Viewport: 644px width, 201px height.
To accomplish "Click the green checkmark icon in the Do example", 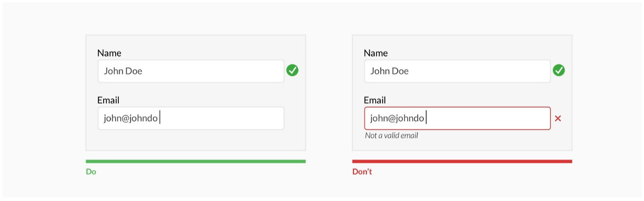I will [x=292, y=71].
